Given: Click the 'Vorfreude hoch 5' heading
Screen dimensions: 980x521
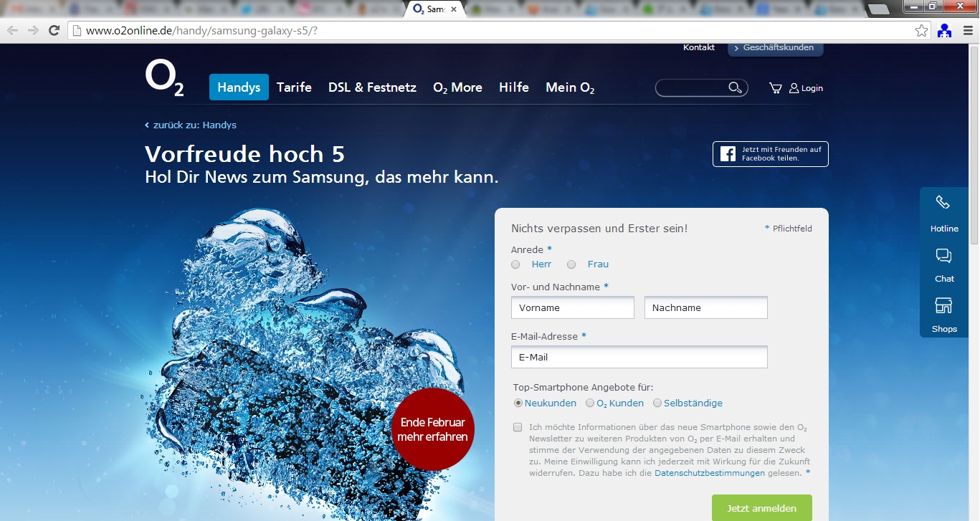Looking at the screenshot, I should [244, 154].
